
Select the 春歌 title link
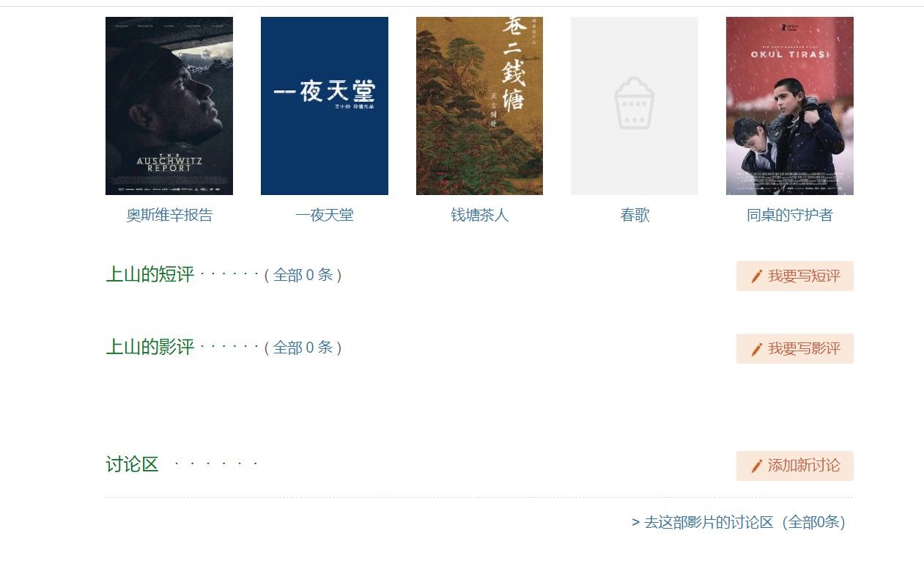(x=635, y=216)
